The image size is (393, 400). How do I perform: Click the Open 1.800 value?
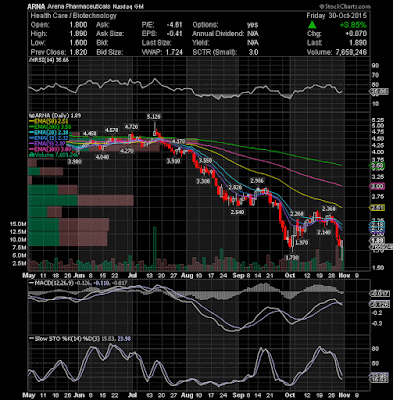coord(78,25)
